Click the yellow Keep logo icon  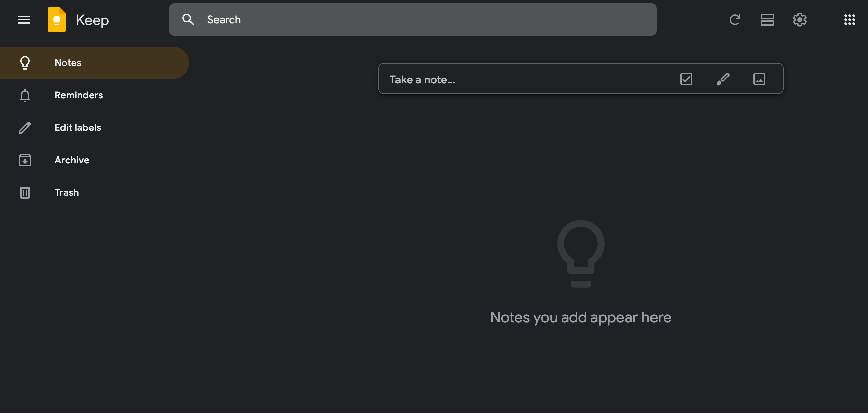57,20
